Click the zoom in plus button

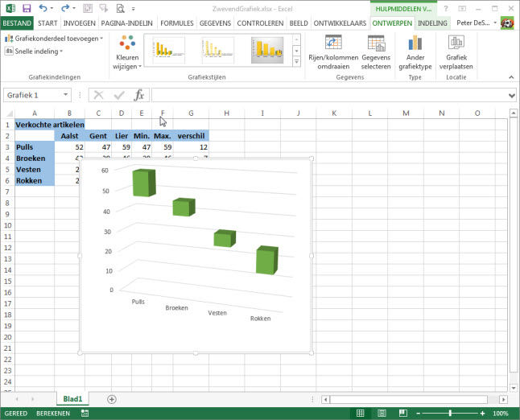tap(482, 413)
